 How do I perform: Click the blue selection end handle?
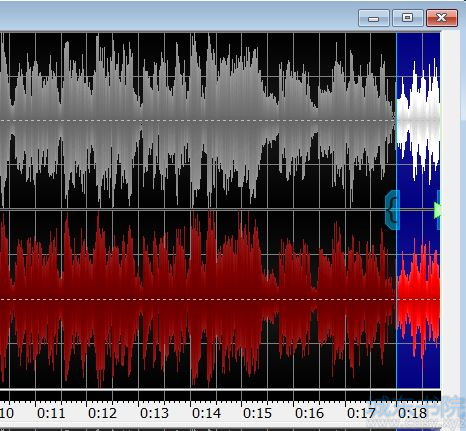point(438,210)
